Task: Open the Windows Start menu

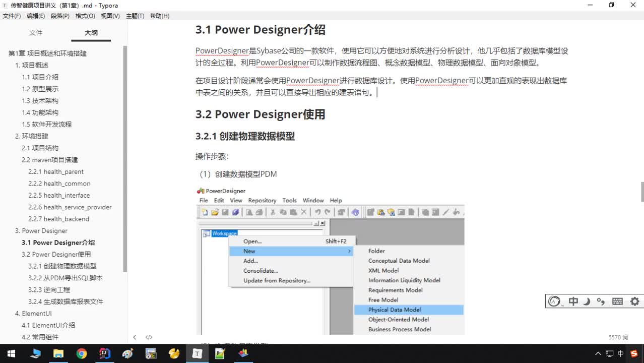Action: point(11,353)
